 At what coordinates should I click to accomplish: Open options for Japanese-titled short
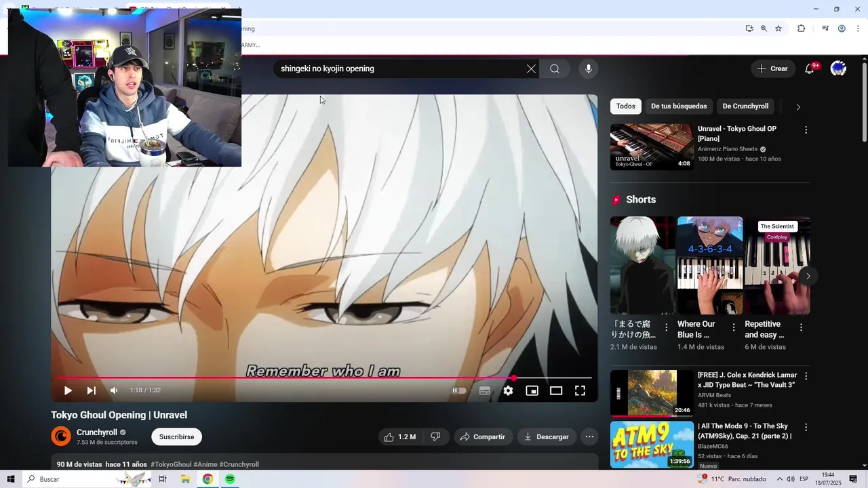click(666, 327)
